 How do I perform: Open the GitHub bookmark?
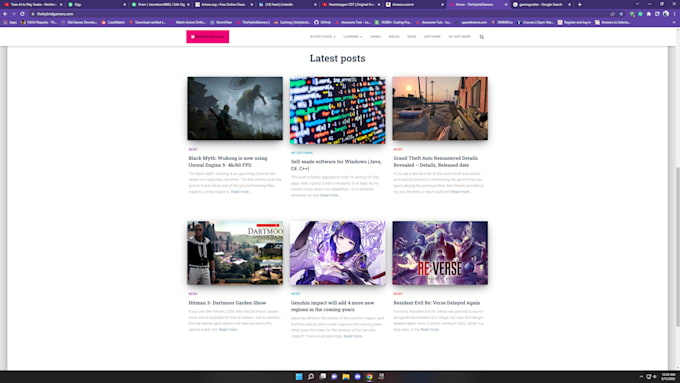tap(323, 22)
